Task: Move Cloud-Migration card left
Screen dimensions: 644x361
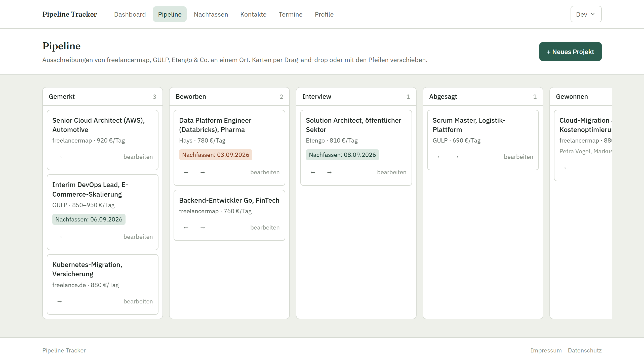Action: [x=567, y=168]
